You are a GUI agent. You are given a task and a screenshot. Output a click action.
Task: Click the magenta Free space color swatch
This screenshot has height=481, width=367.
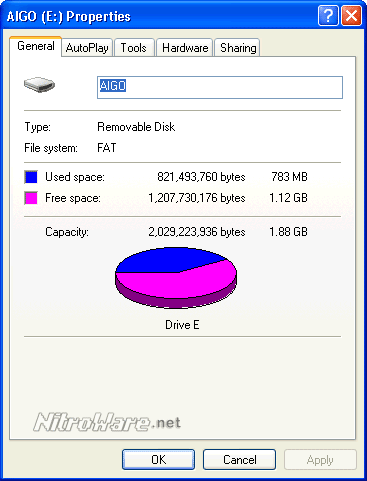(31, 198)
